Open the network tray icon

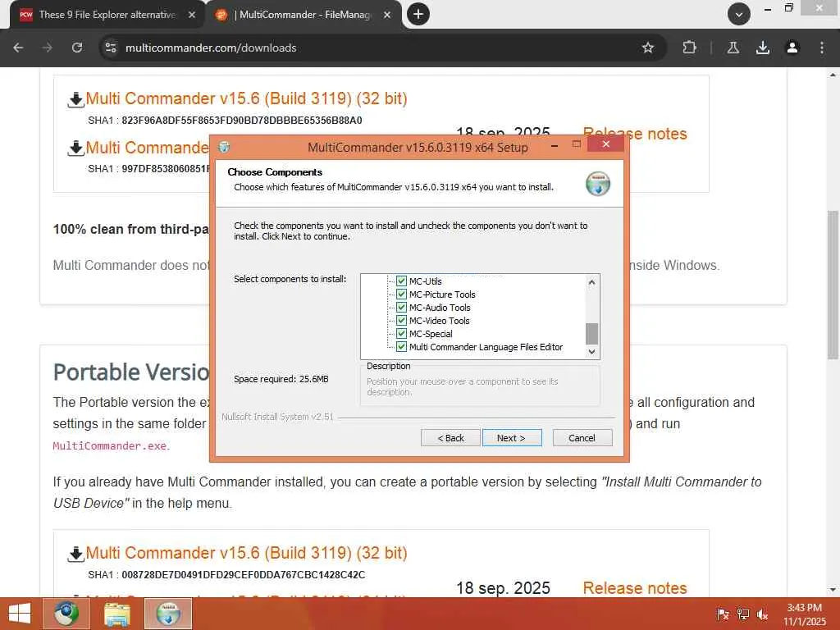[x=743, y=614]
